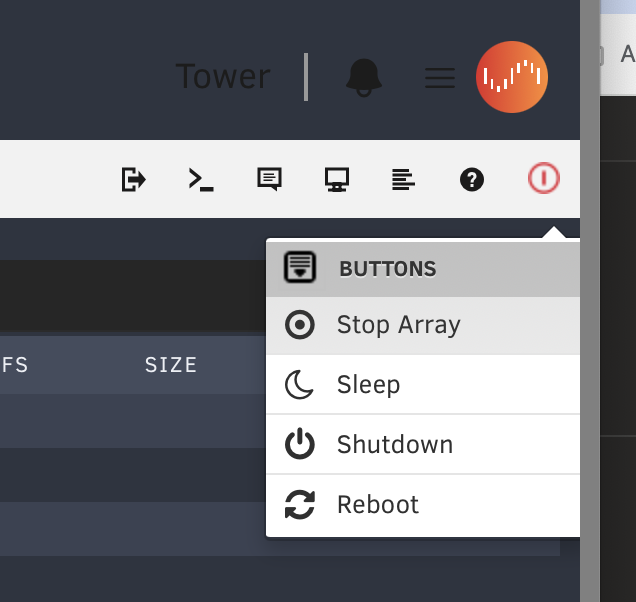Click the Logout arrow icon
Screen dimensions: 636x602
click(x=133, y=179)
